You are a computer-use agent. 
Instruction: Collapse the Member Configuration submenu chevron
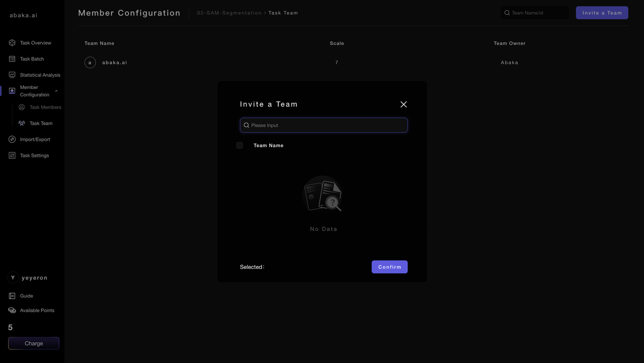click(56, 91)
